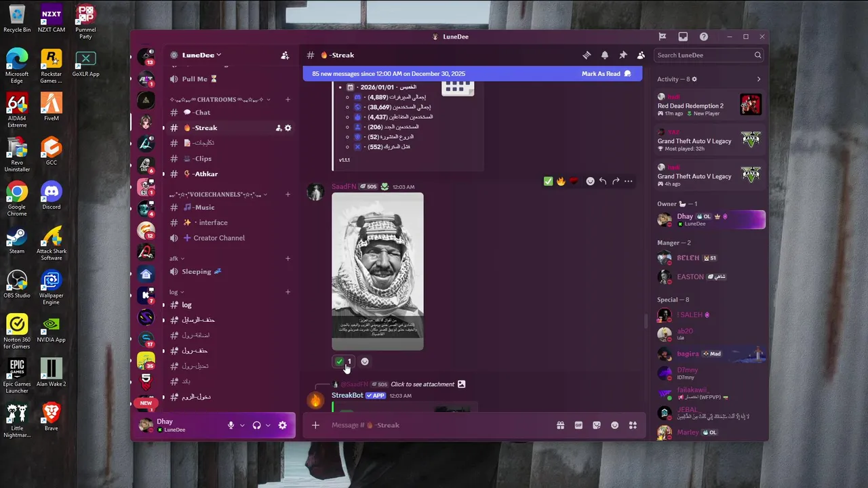Viewport: 868px width, 488px height.
Task: Click Activity settings gear icon
Action: pyautogui.click(x=694, y=79)
